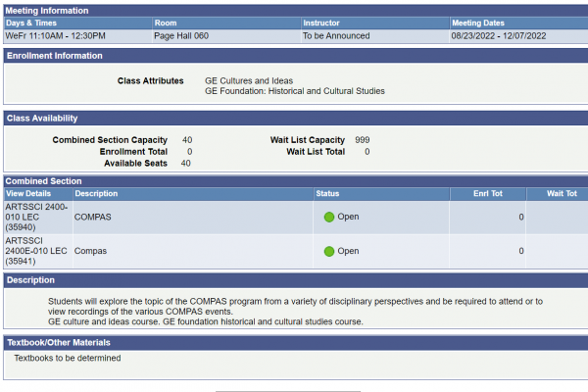The image size is (588, 392).
Task: Select the Textbooks to be determined text
Action: point(68,359)
